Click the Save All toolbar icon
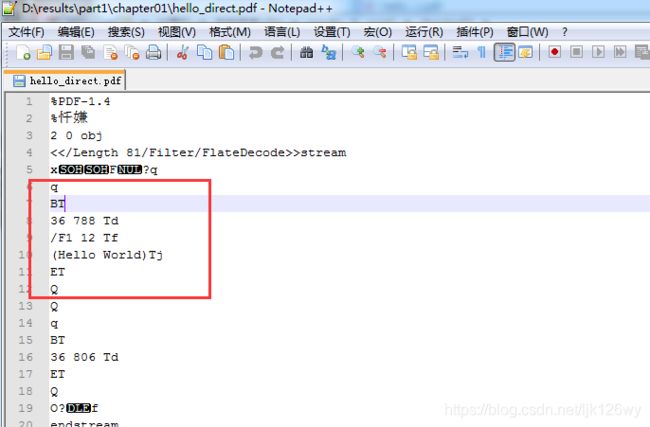The image size is (650, 427). click(x=88, y=53)
